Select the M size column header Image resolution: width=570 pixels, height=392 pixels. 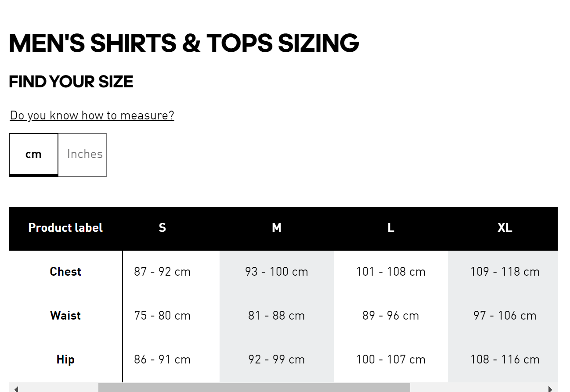(277, 228)
